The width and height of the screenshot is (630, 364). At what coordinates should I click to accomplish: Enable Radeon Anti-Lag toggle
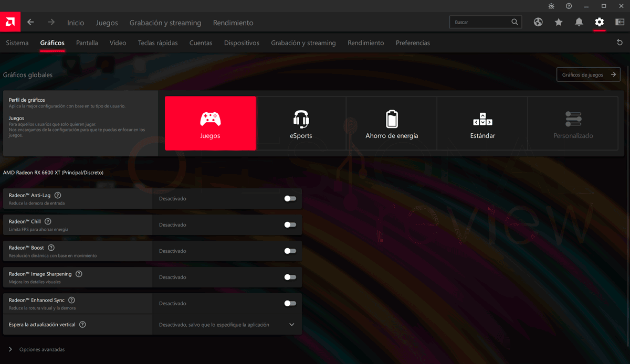click(x=290, y=199)
